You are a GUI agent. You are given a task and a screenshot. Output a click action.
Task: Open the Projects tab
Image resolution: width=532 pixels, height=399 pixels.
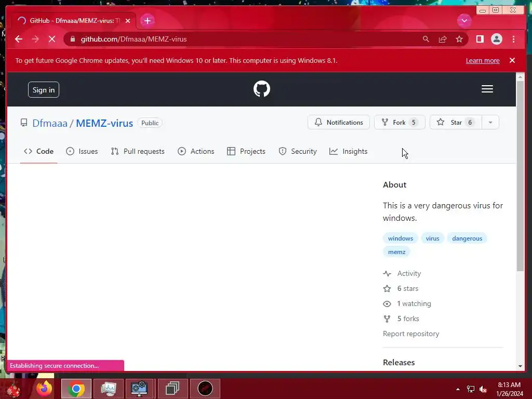click(246, 151)
